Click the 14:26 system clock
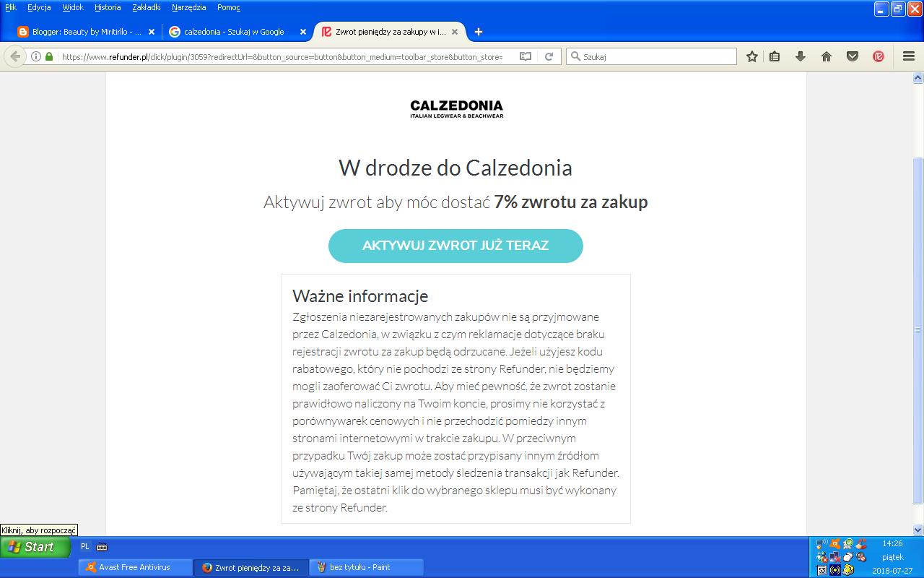Image resolution: width=924 pixels, height=578 pixels. tap(892, 543)
